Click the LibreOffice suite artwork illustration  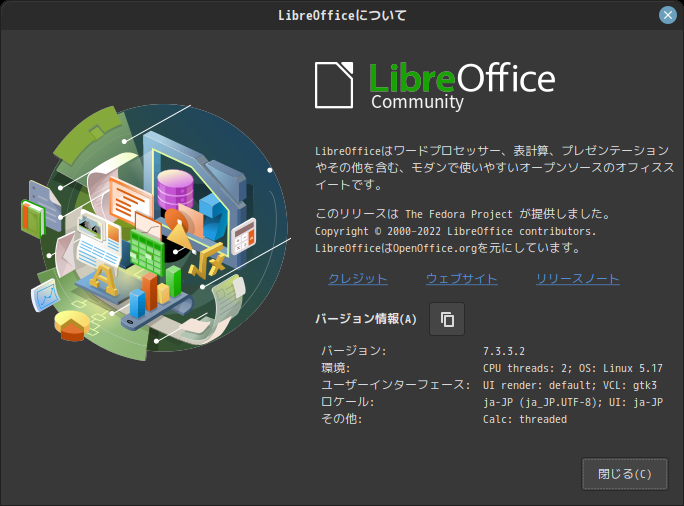[x=156, y=232]
